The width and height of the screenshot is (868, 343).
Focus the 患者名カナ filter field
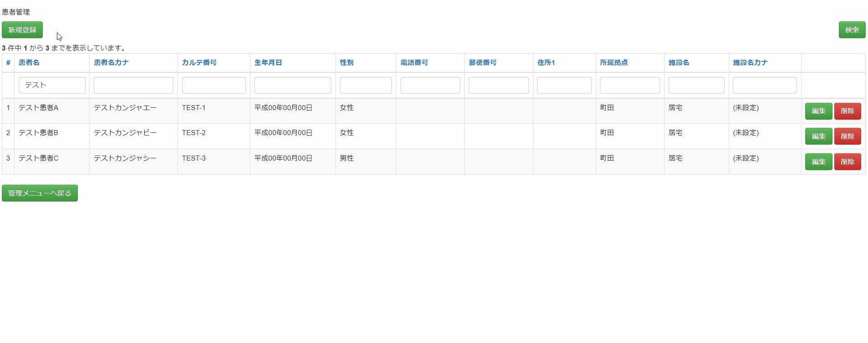tap(133, 86)
